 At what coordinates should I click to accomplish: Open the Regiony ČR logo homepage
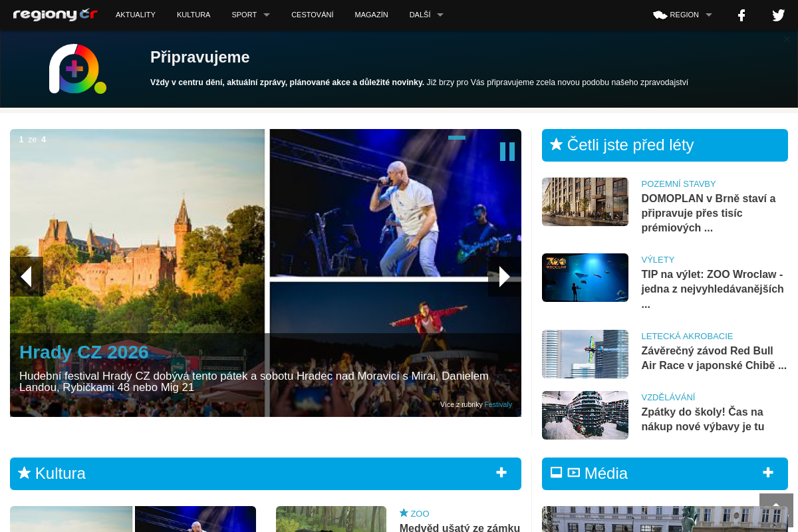click(x=55, y=15)
